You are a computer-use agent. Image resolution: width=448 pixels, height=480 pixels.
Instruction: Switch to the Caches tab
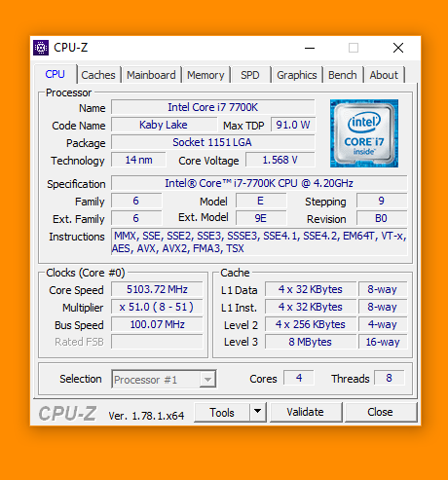coord(98,75)
